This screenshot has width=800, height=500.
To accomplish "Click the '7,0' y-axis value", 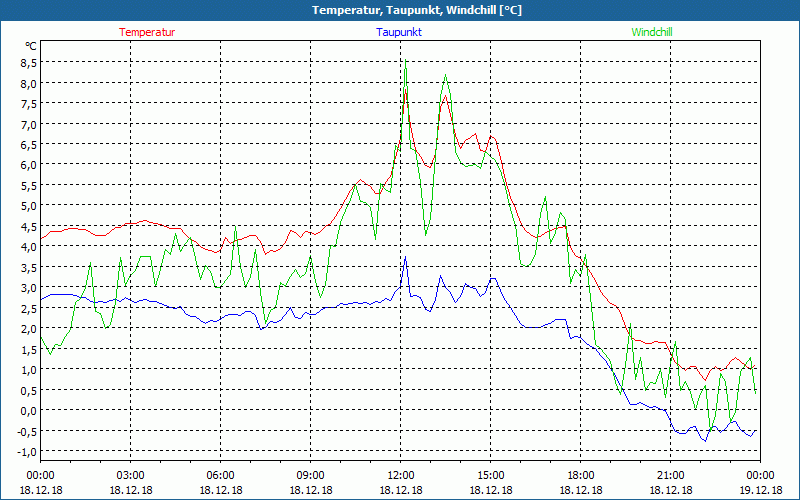I will click(x=29, y=124).
